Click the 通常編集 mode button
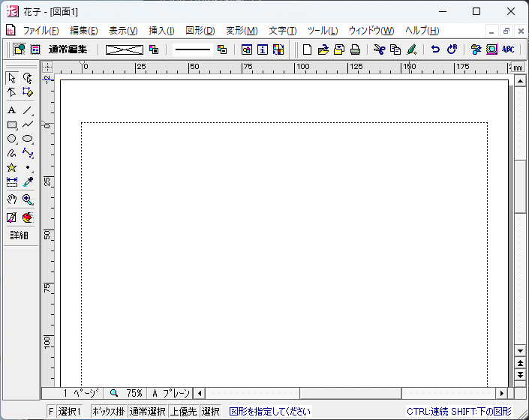This screenshot has width=529, height=420. tap(68, 49)
